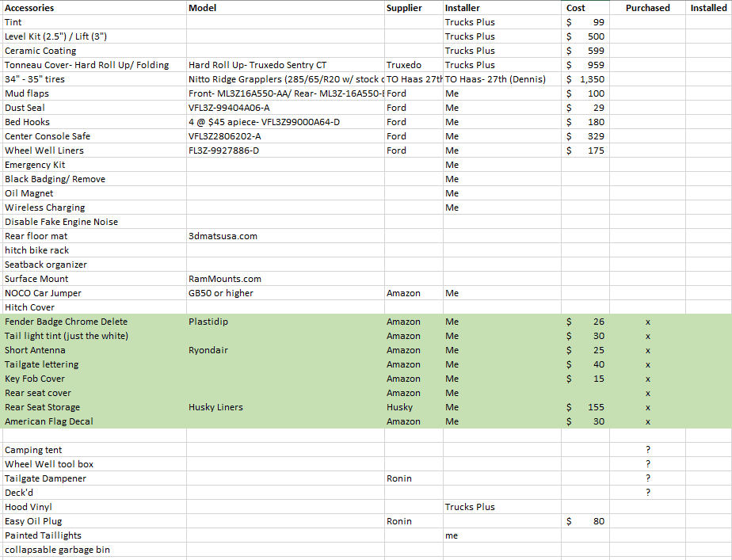Image resolution: width=732 pixels, height=560 pixels.
Task: Select the Easy Oil Plug cost cell
Action: pos(585,521)
